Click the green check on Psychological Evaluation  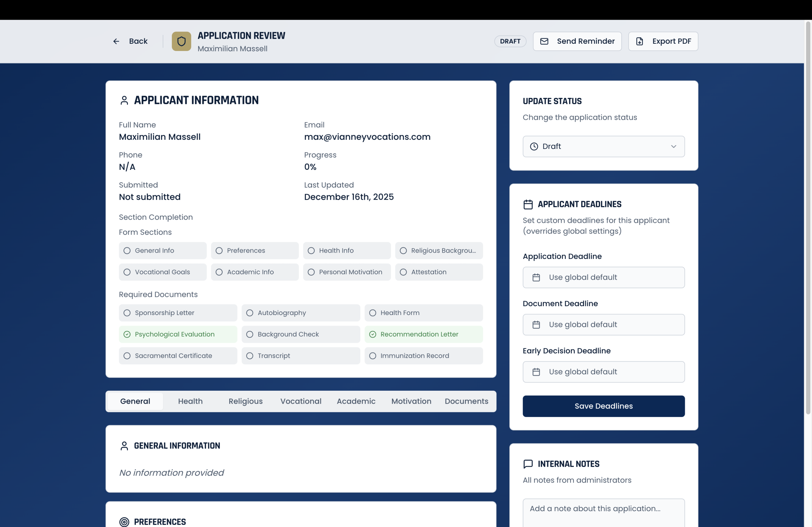tap(127, 334)
